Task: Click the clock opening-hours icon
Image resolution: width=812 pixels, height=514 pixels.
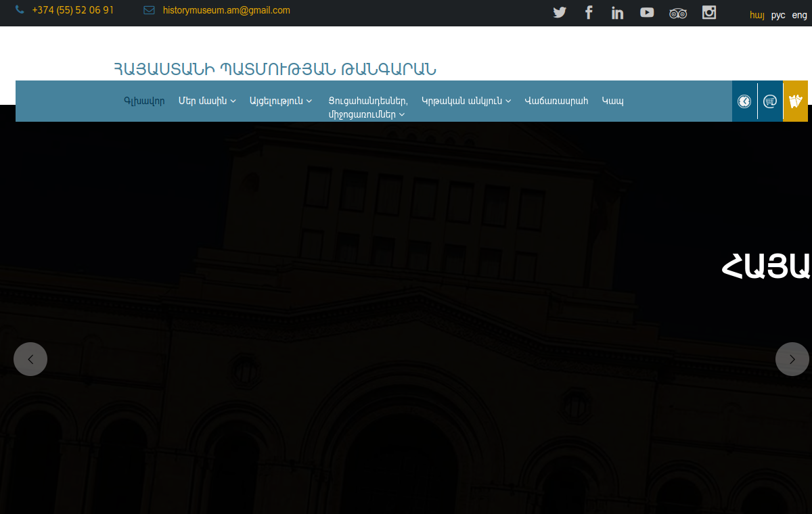Action: [744, 101]
